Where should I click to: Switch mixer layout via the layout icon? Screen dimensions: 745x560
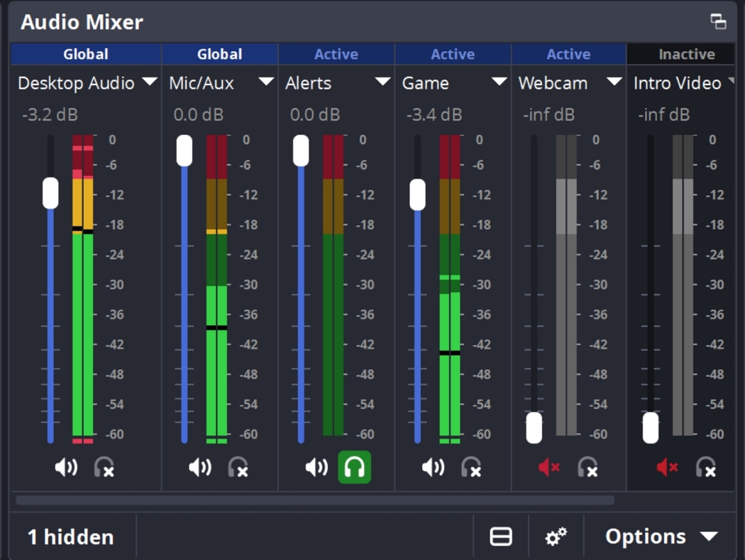[501, 537]
